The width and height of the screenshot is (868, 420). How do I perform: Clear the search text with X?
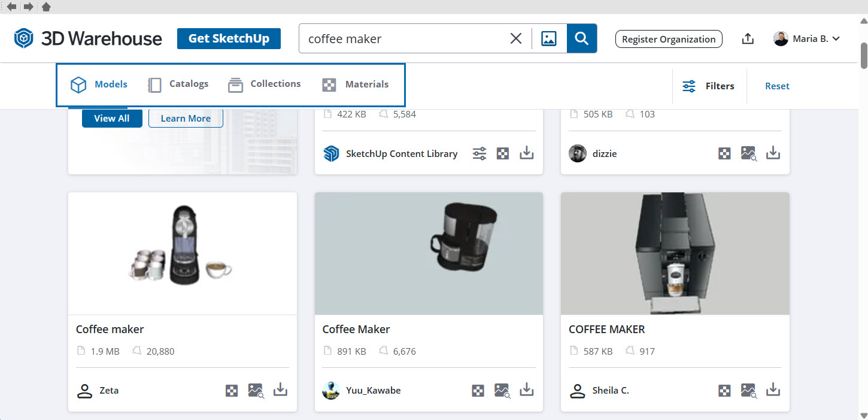[516, 39]
